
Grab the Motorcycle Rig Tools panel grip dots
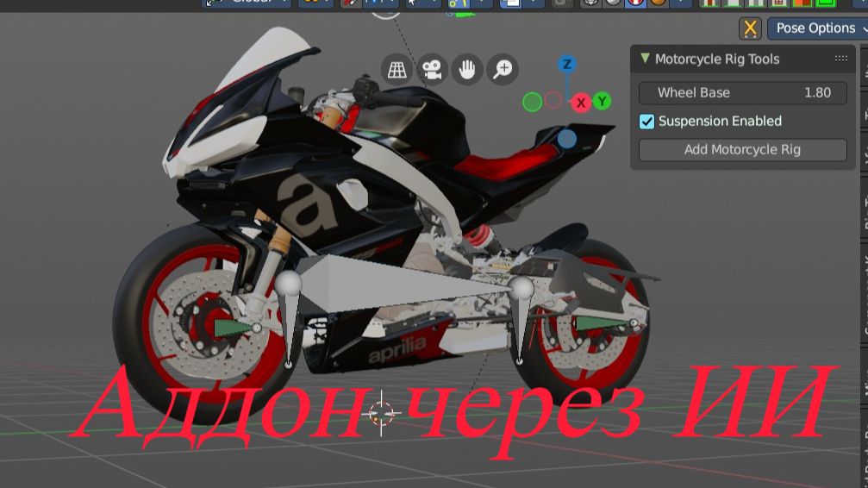click(841, 59)
